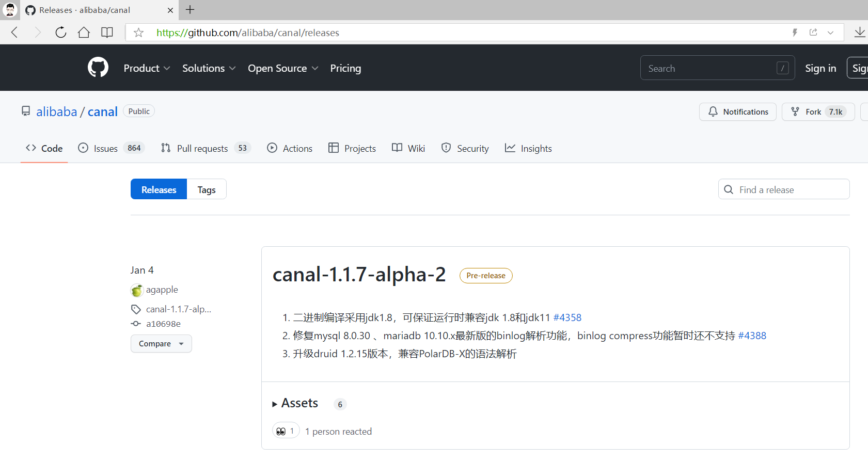Image resolution: width=868 pixels, height=461 pixels.
Task: Switch to the Security tab
Action: 465,148
